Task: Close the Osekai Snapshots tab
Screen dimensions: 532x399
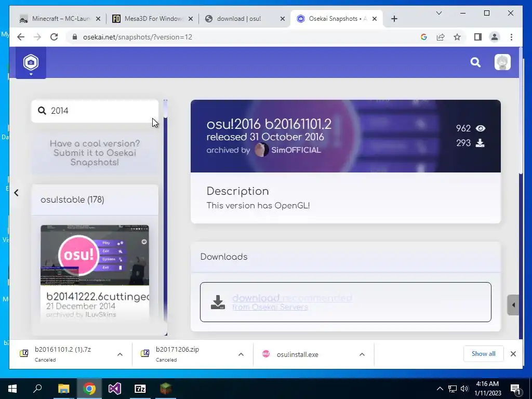Action: [375, 19]
